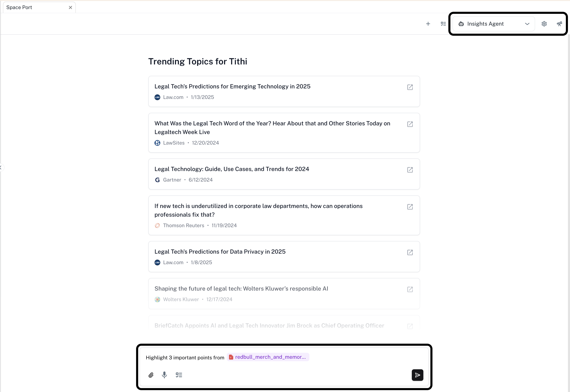Select the Space Port tab
Image resolution: width=570 pixels, height=392 pixels.
pos(19,7)
